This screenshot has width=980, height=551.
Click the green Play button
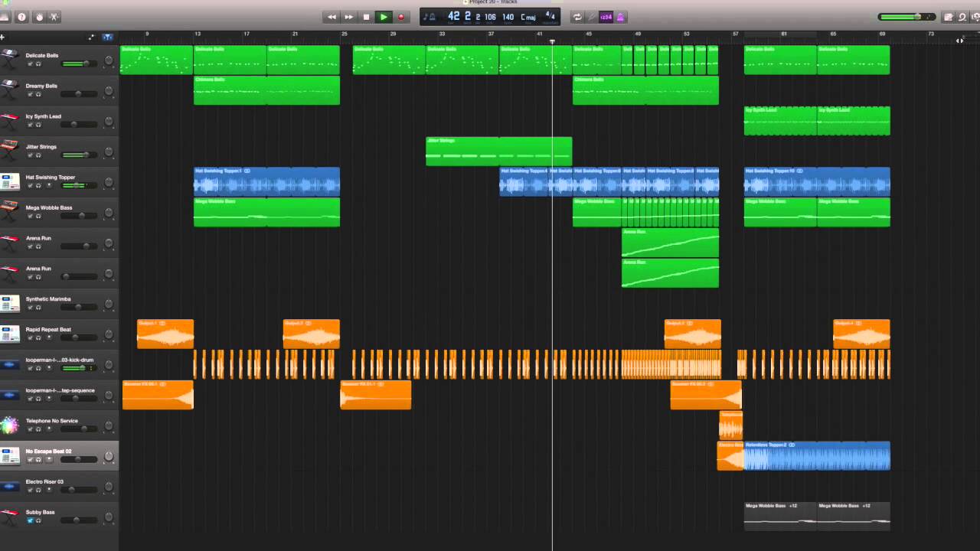(384, 17)
